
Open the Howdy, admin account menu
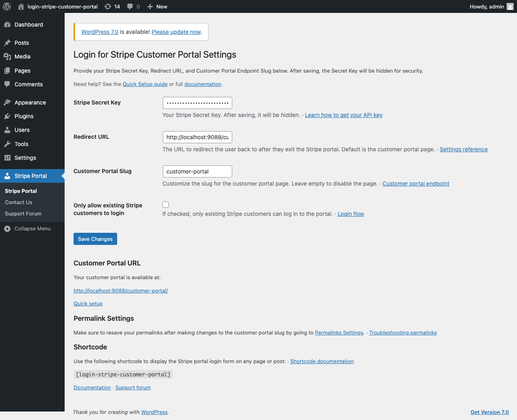[492, 6]
